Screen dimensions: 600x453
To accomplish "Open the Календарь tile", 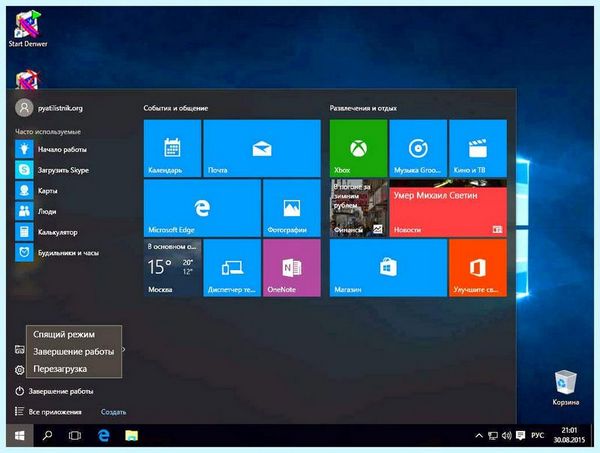I will point(172,148).
